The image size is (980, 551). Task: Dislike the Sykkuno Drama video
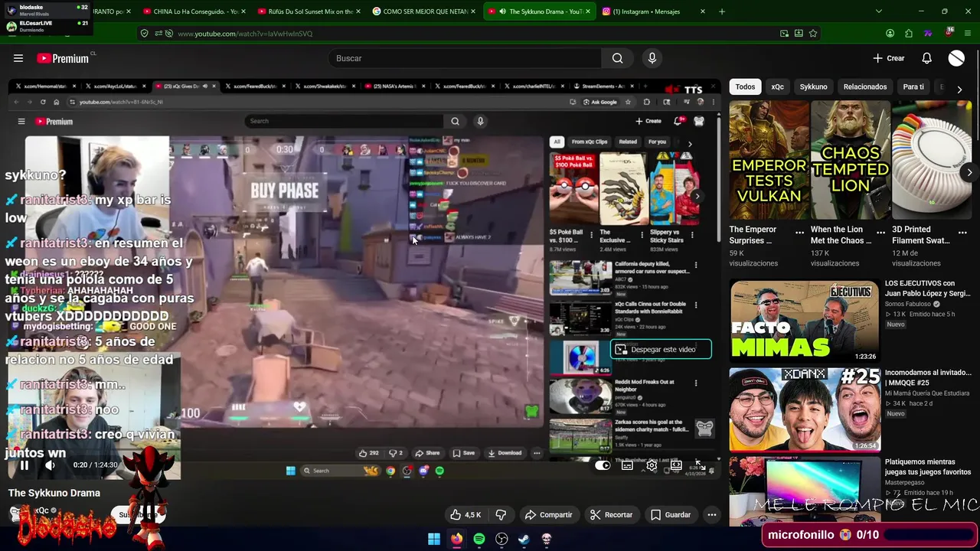[501, 515]
